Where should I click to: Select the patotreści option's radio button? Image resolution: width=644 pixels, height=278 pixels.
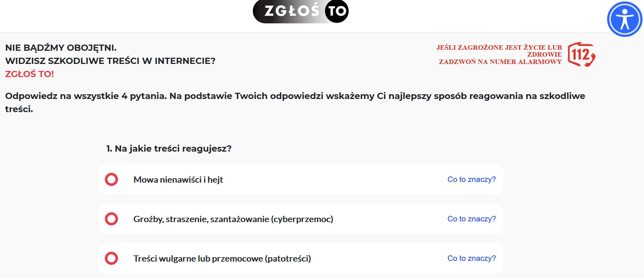click(x=112, y=258)
